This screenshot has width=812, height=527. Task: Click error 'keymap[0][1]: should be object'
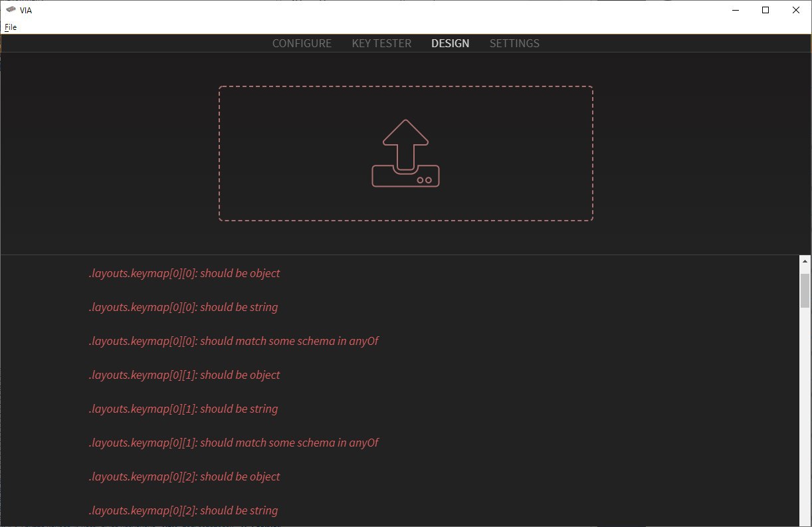point(184,375)
